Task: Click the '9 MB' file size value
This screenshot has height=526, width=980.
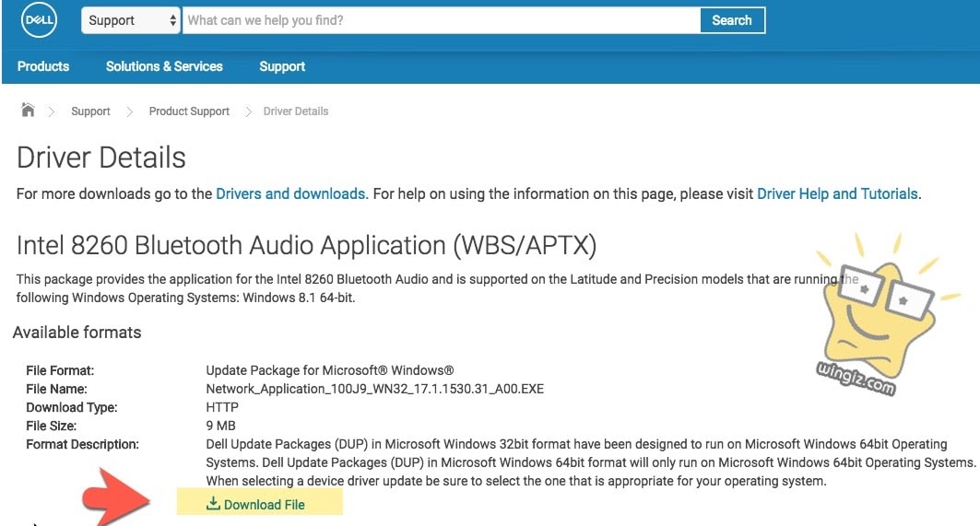Action: [x=220, y=426]
